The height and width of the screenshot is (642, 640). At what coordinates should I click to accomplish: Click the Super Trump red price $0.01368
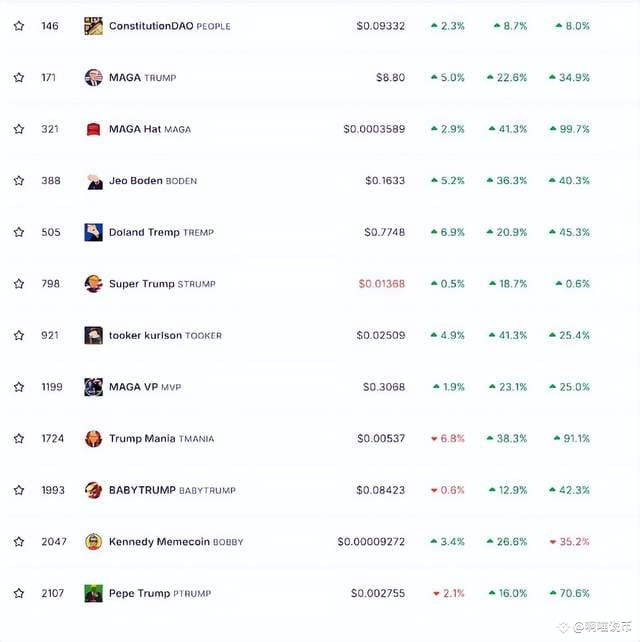[x=382, y=284]
